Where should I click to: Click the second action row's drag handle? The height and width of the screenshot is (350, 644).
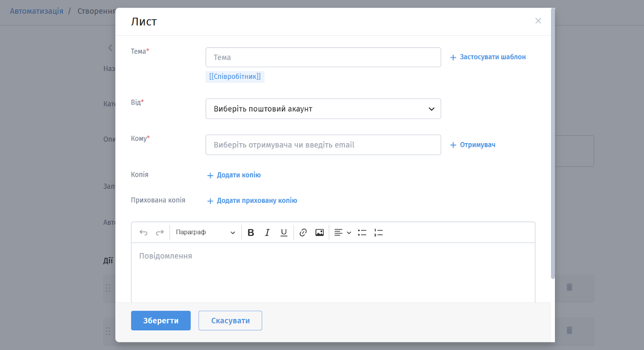pyautogui.click(x=108, y=331)
